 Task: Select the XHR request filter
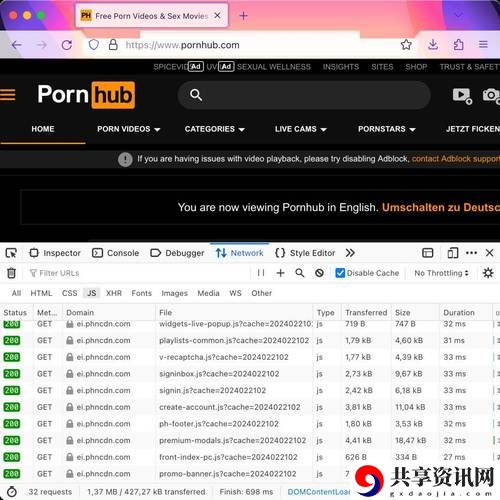click(x=114, y=293)
